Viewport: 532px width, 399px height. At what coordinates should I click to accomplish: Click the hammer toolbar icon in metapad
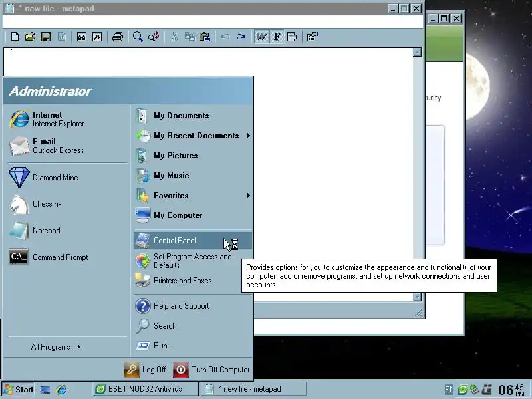(x=97, y=37)
